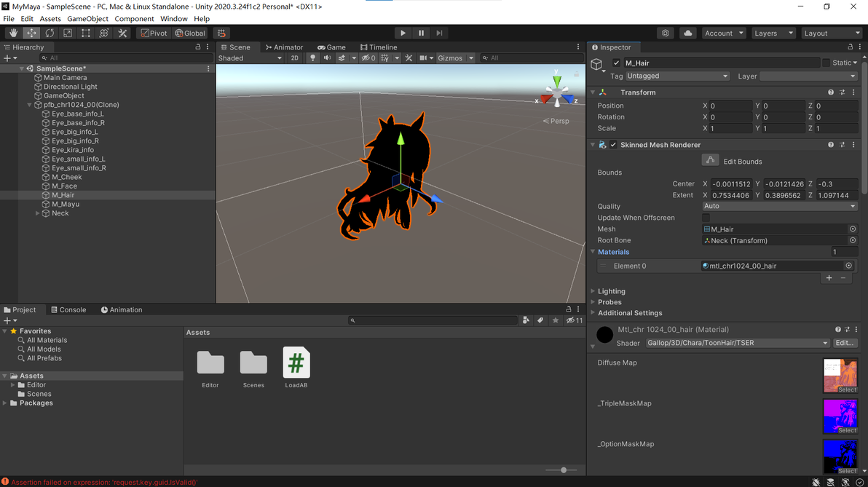
Task: Select the Diffuse Map texture thumbnail
Action: [x=840, y=376]
